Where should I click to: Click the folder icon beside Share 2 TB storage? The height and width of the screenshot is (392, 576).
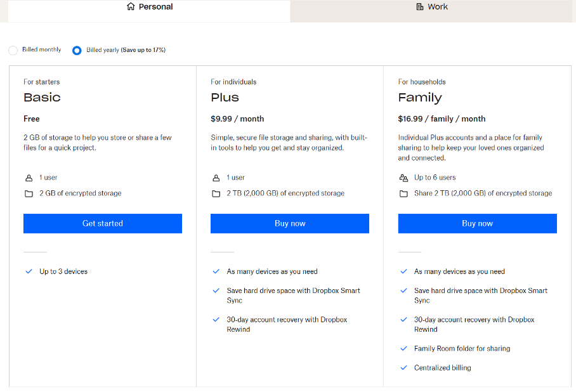403,193
